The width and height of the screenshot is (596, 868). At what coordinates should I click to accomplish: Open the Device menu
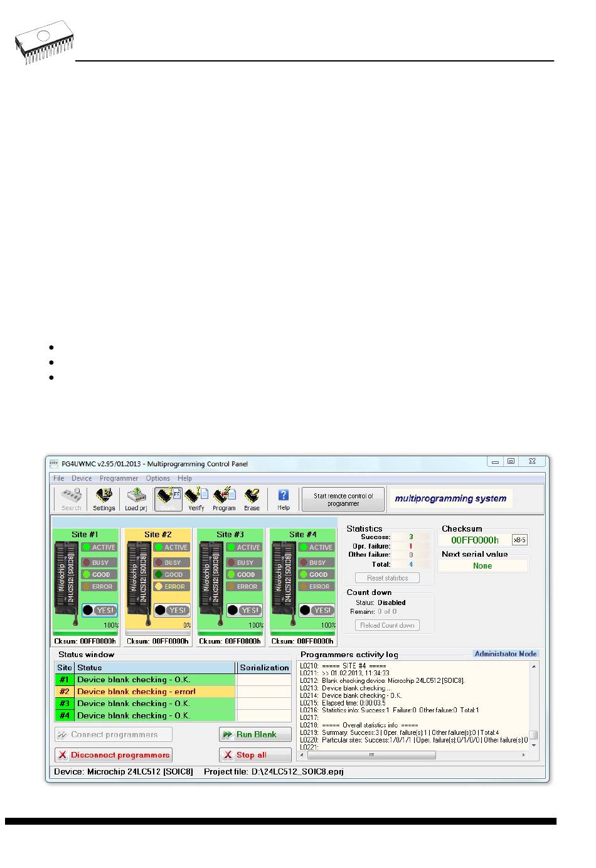tap(82, 478)
